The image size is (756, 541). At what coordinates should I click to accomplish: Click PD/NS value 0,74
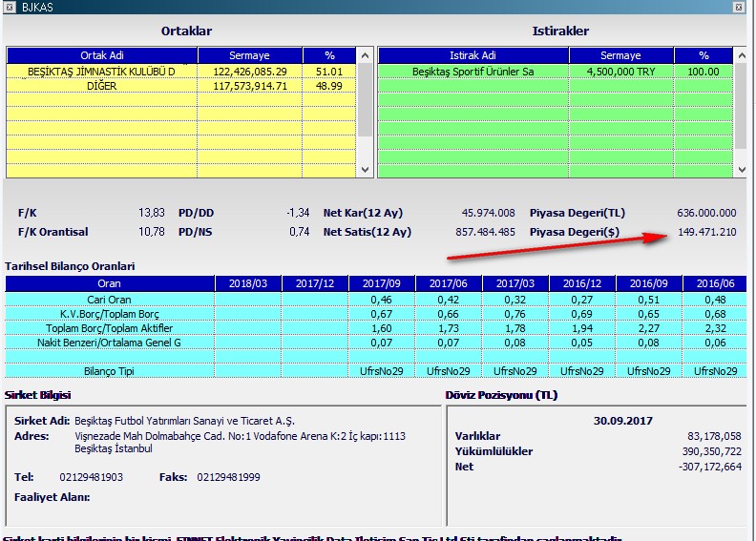300,232
